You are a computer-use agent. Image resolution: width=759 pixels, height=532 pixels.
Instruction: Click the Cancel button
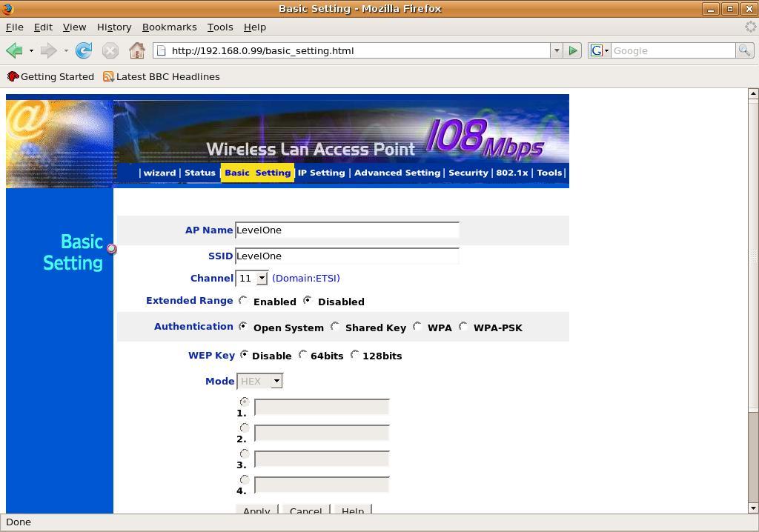306,509
